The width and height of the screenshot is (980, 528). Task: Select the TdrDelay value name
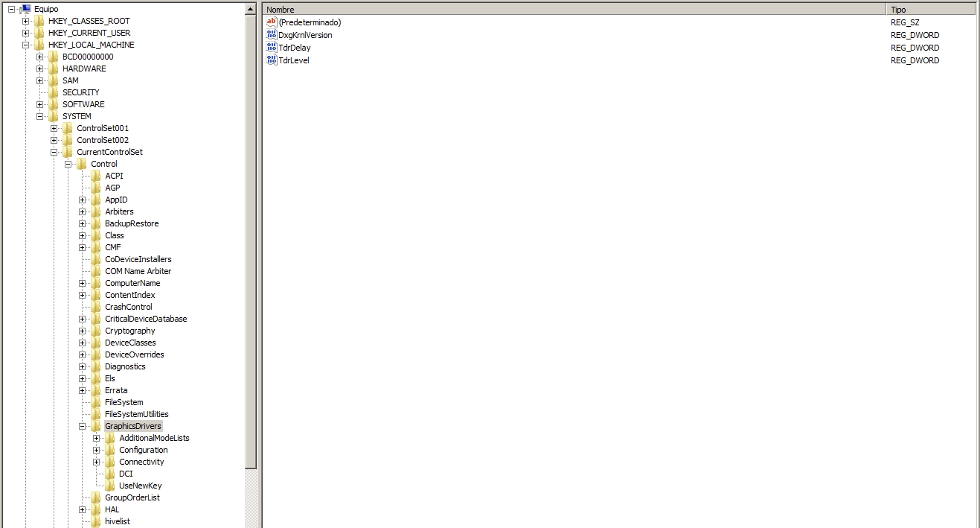295,48
